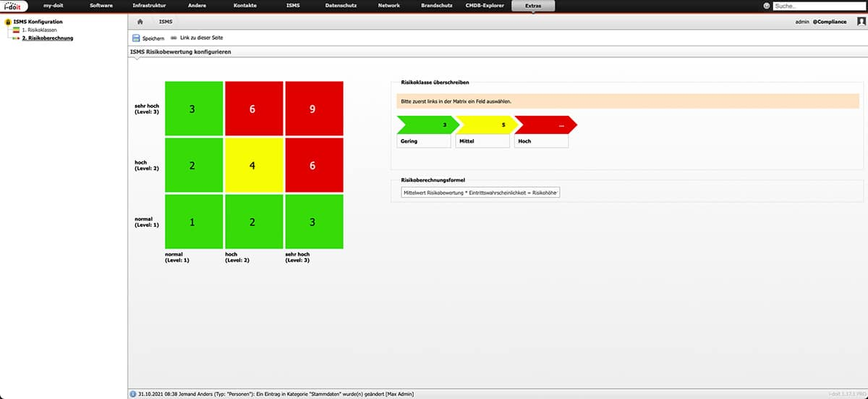
Task: Click the Mittel label box
Action: (x=483, y=141)
